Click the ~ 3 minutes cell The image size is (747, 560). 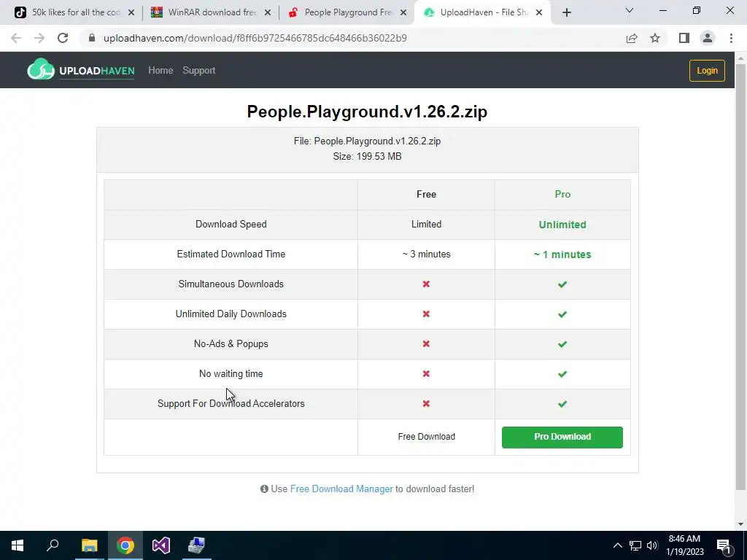426,254
